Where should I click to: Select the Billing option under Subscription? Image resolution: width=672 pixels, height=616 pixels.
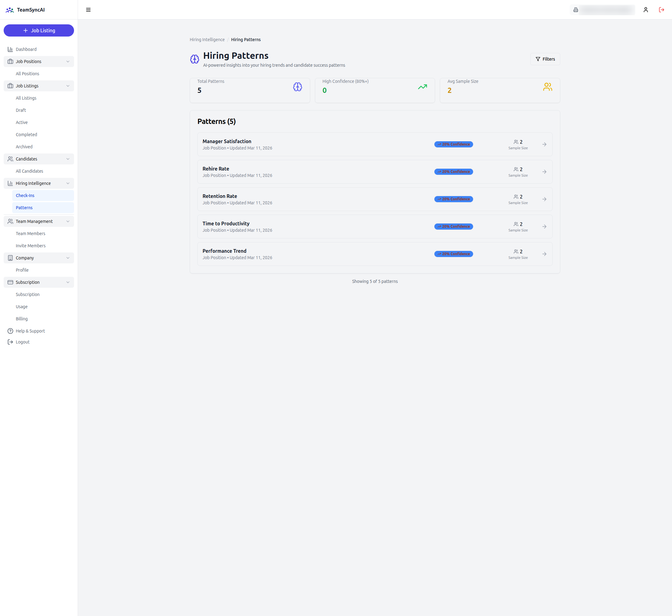[x=22, y=318]
